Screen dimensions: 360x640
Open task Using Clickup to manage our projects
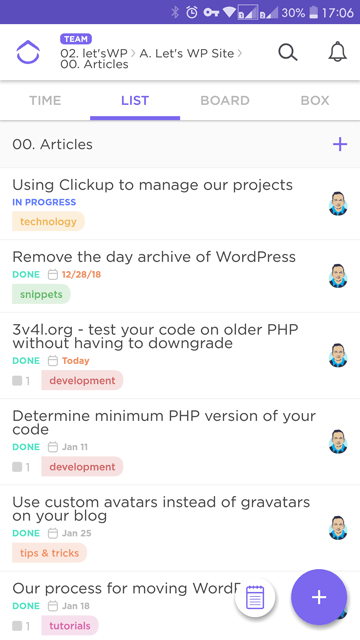pos(153,185)
